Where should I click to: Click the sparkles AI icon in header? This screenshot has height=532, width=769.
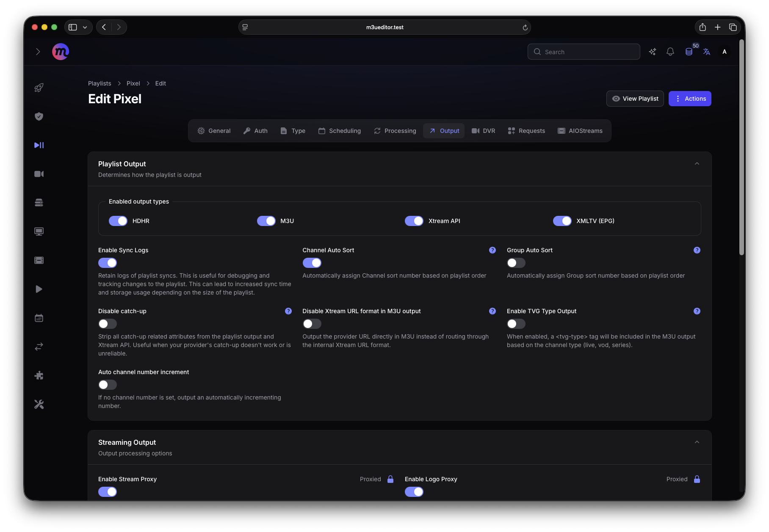[x=653, y=52]
